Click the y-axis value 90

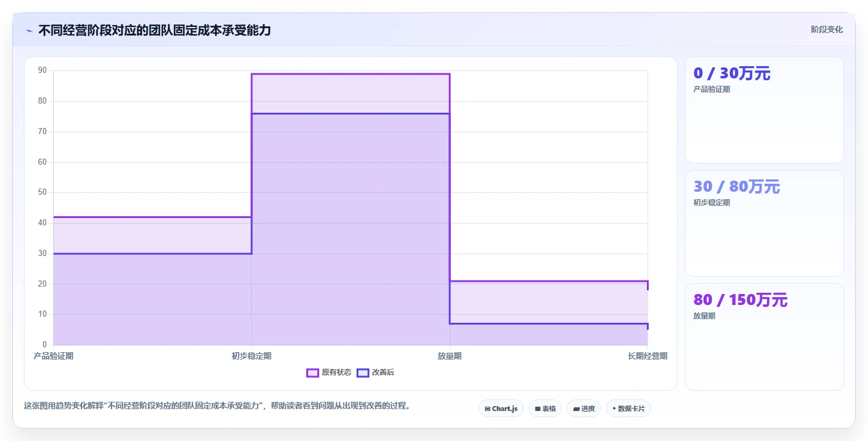pos(42,70)
